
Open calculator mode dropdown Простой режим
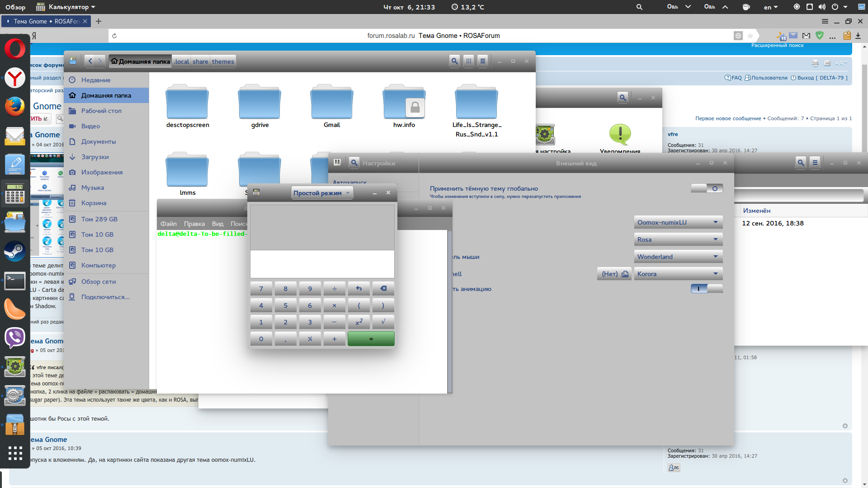pyautogui.click(x=321, y=193)
